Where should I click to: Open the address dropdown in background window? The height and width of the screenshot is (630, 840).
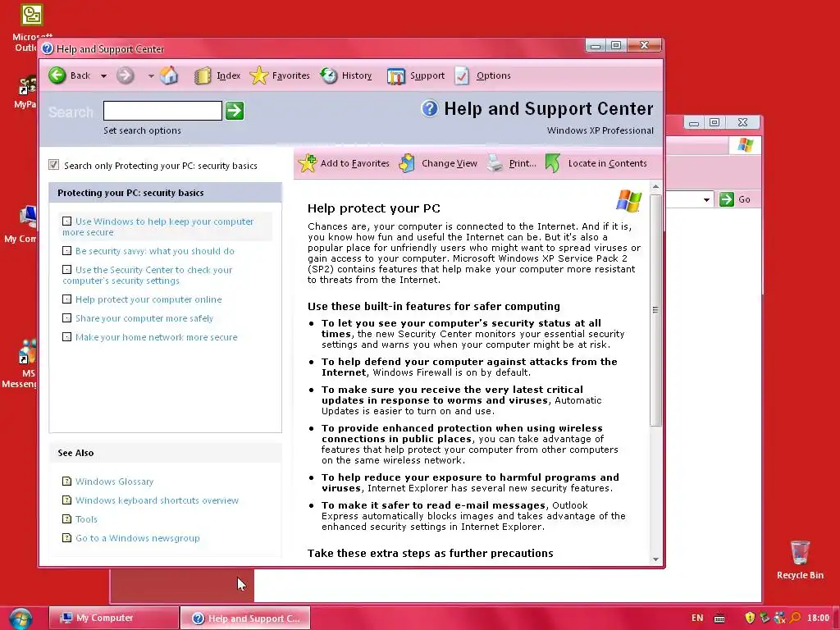click(706, 200)
